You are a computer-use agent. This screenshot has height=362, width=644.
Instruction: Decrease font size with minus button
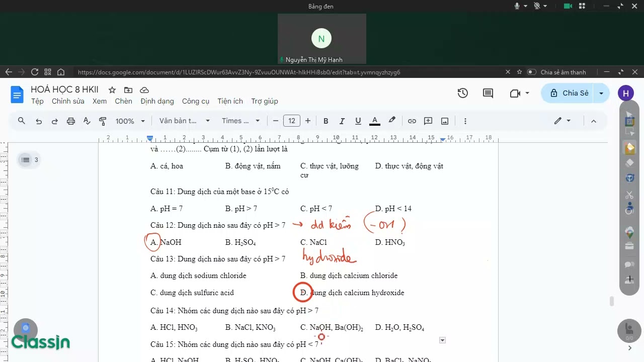click(x=276, y=121)
